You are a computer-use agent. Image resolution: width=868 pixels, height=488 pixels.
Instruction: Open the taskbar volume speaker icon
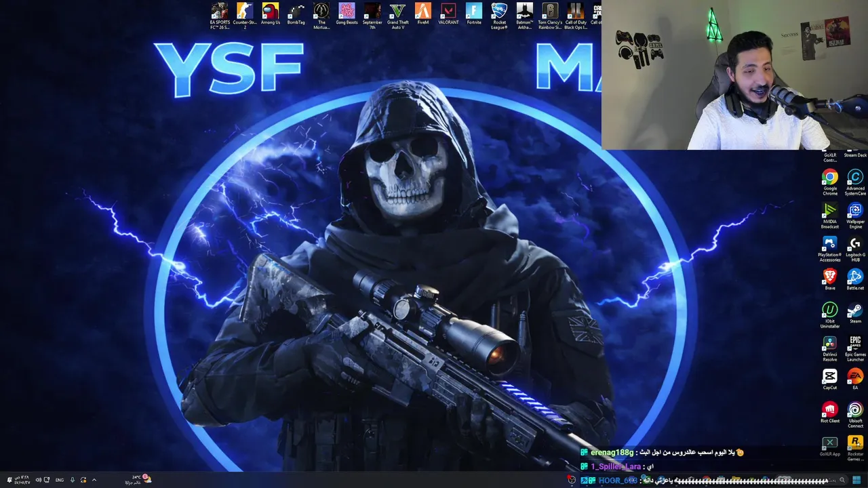coord(38,480)
